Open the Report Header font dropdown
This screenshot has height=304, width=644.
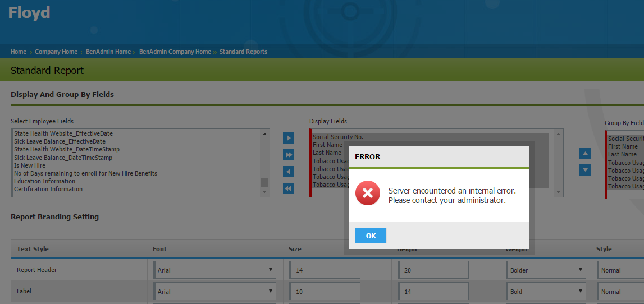[215, 270]
